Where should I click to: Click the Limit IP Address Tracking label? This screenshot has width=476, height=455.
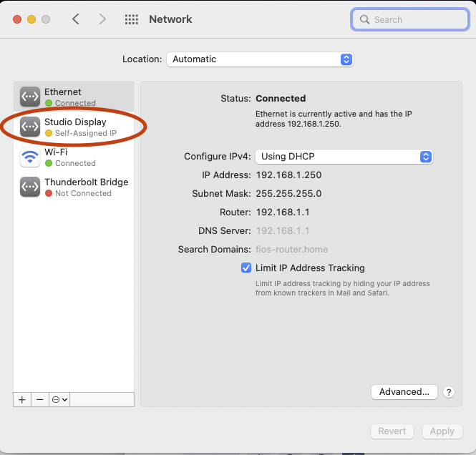coord(310,268)
